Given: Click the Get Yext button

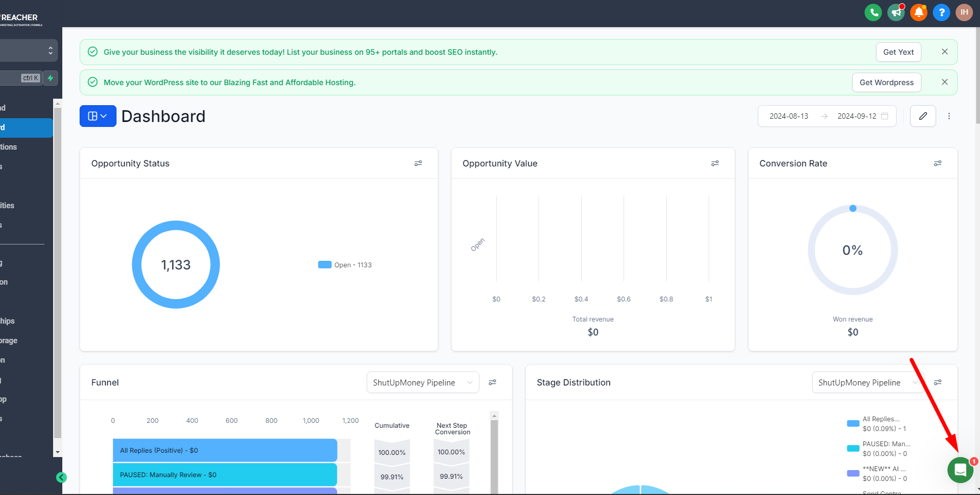Looking at the screenshot, I should (x=899, y=52).
